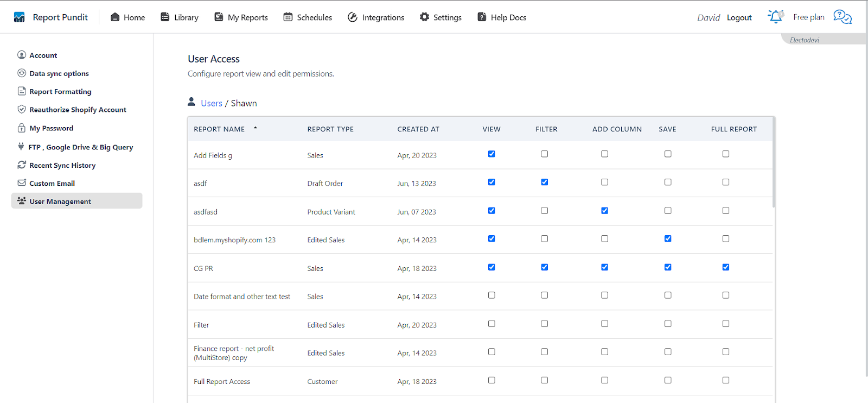Click the Reauthorize Shopify Account shield icon
868x403 pixels.
[22, 109]
